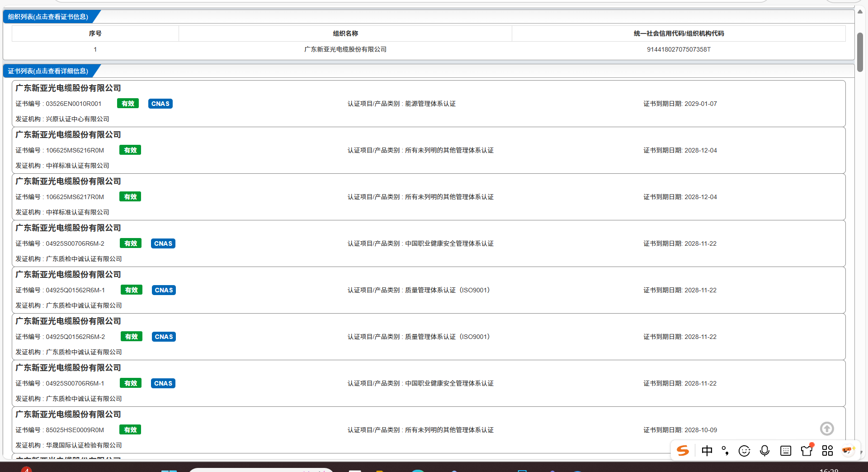Click issuing body 兴原认证中心有限公司

(78, 119)
